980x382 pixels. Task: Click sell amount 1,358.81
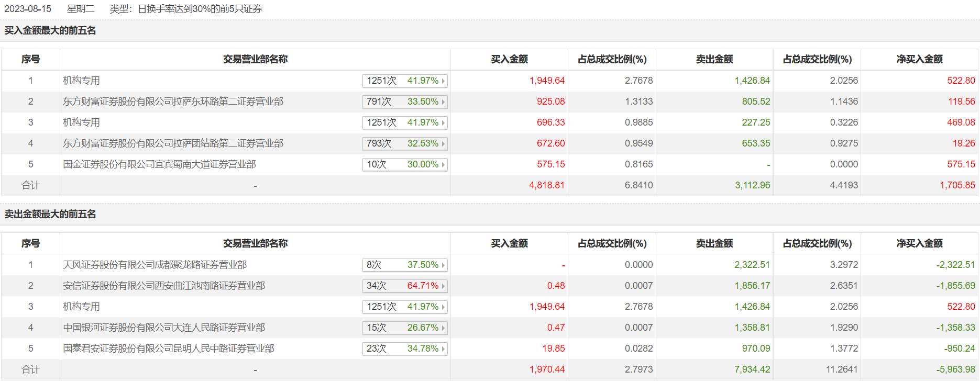coord(752,328)
